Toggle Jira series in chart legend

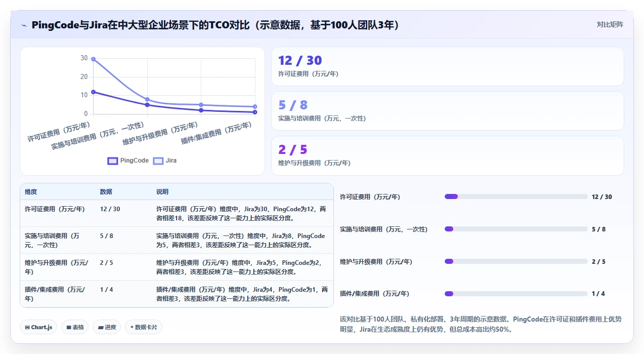tap(165, 161)
